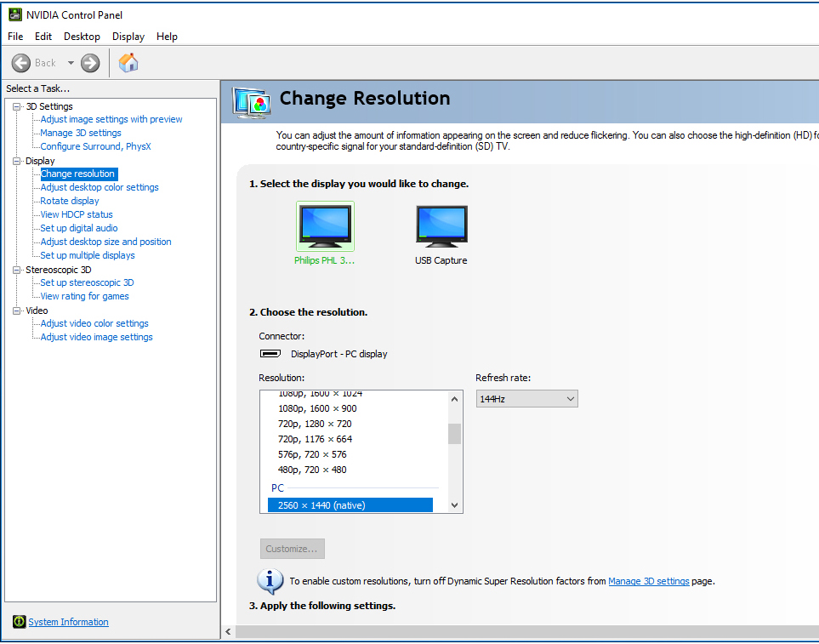Select Adjust desktop color settings task

coord(100,187)
